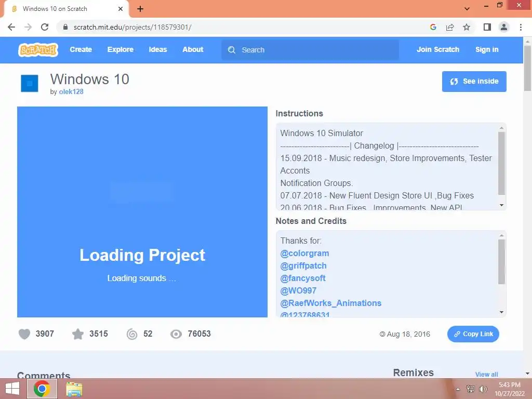Toggle the Chrome side panel icon
The image size is (532, 399).
(x=487, y=27)
